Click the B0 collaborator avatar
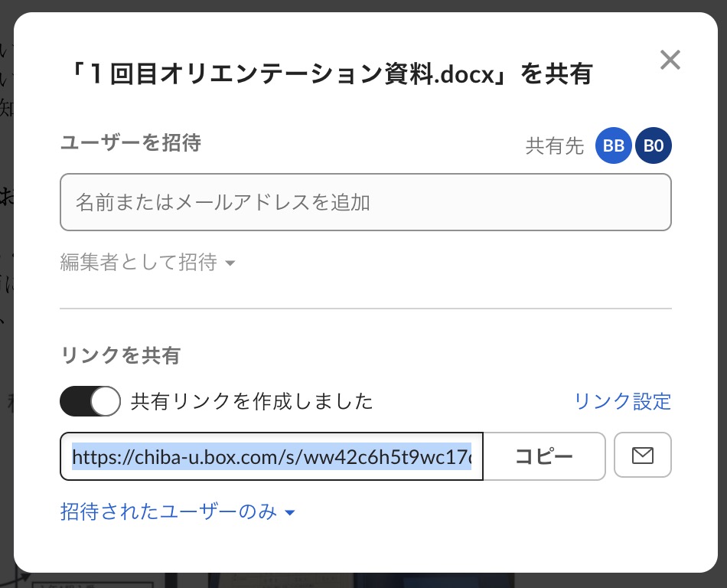 (x=653, y=146)
